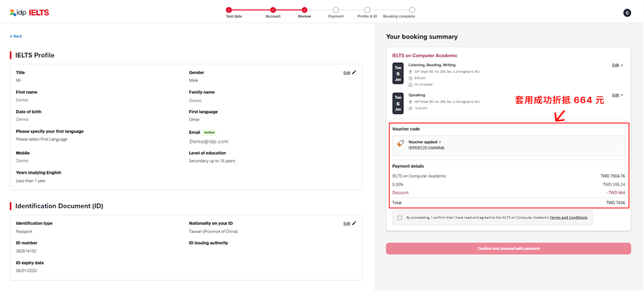Click the IELTS on Computer Academic heading
644x291 pixels.
pyautogui.click(x=425, y=55)
